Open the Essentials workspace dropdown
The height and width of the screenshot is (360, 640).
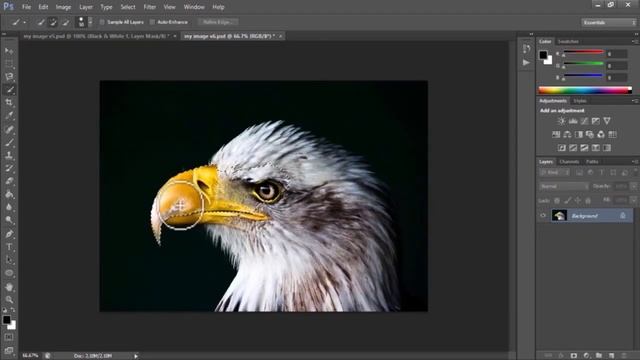pyautogui.click(x=609, y=22)
